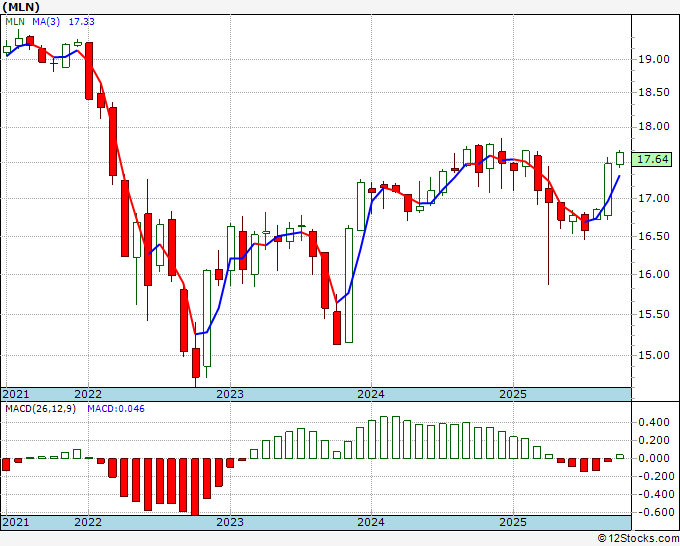Click the MACD:0.046 value readout
The width and height of the screenshot is (680, 546).
pyautogui.click(x=116, y=409)
